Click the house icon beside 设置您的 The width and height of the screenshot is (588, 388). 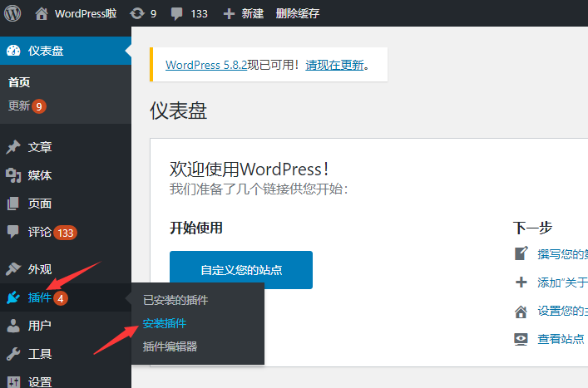point(521,312)
